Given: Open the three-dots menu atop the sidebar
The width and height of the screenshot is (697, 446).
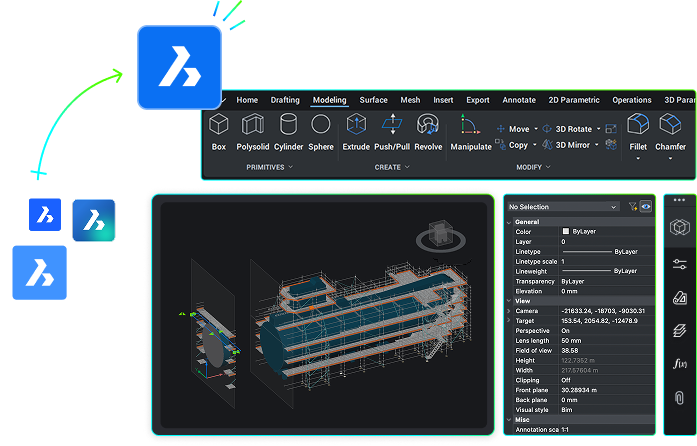Looking at the screenshot, I should click(x=679, y=200).
